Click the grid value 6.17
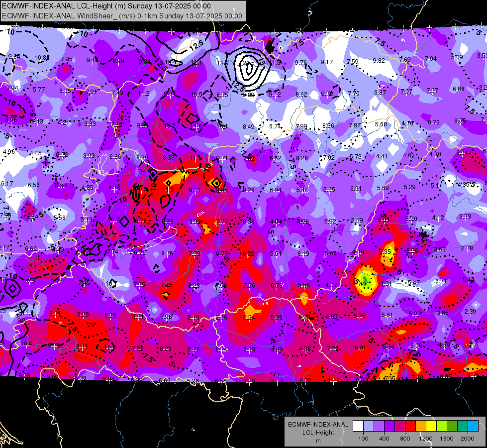 (7, 183)
